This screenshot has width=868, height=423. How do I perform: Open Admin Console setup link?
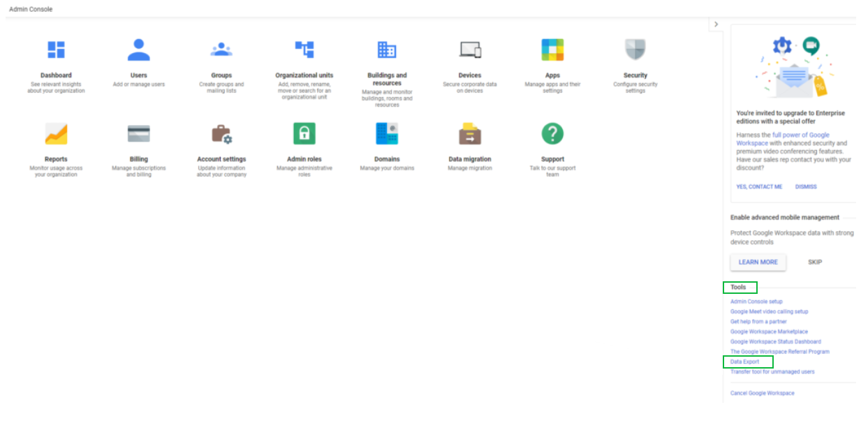point(756,302)
